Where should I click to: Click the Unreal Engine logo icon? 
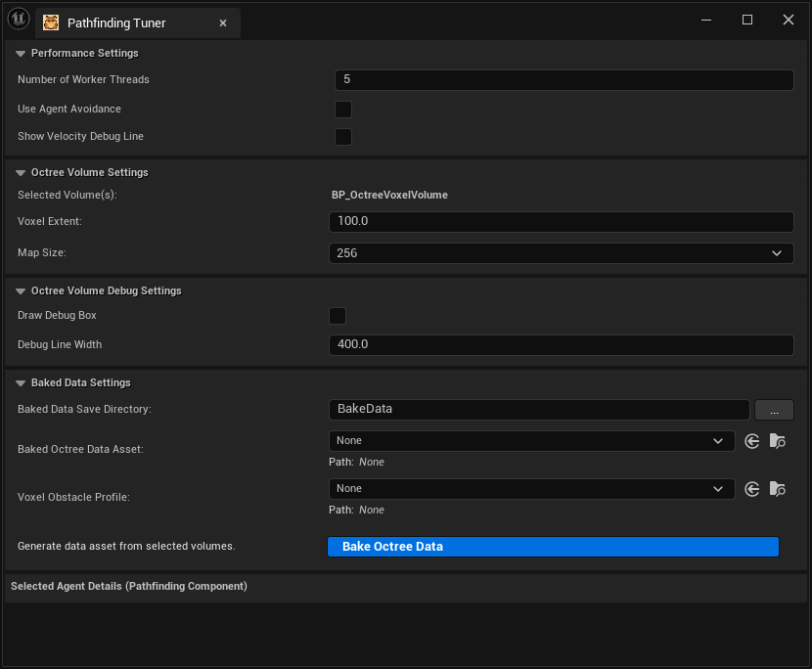point(19,20)
